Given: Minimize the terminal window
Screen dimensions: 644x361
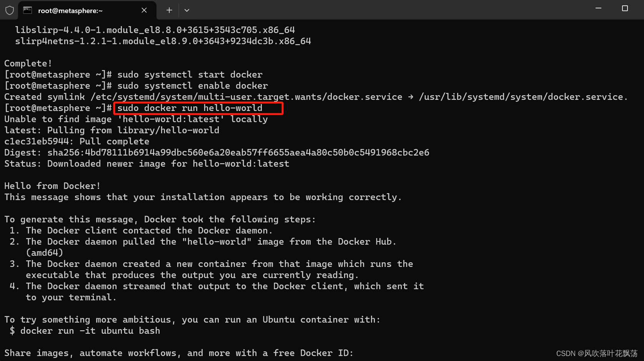Looking at the screenshot, I should pyautogui.click(x=598, y=8).
